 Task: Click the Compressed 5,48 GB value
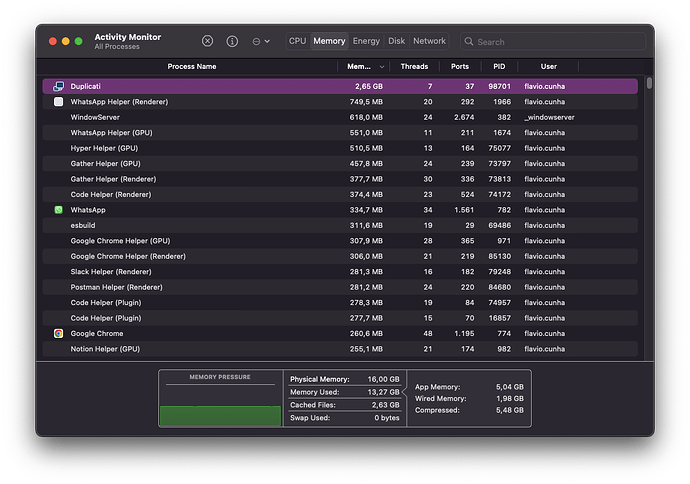tap(510, 410)
